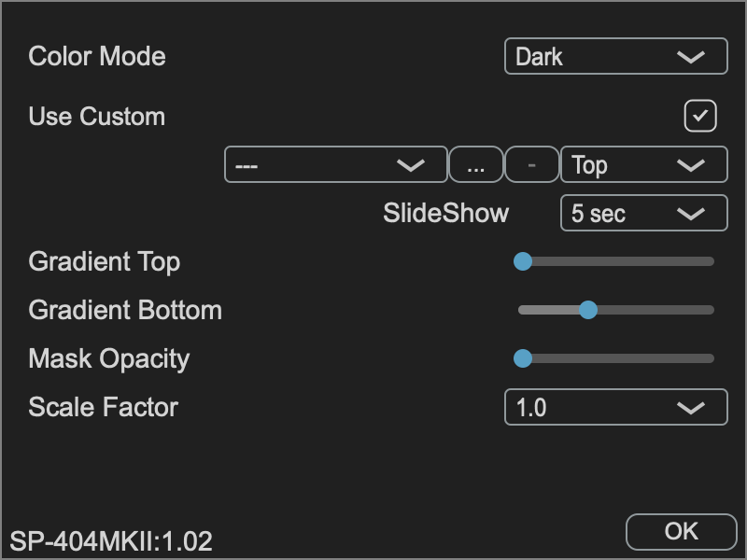Click the Gradient Bottom slider handle

point(587,310)
